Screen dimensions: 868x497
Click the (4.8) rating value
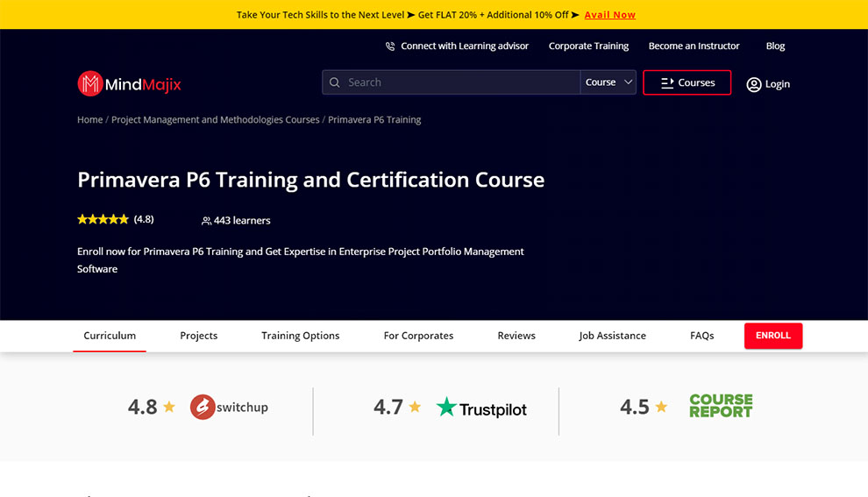pyautogui.click(x=144, y=219)
